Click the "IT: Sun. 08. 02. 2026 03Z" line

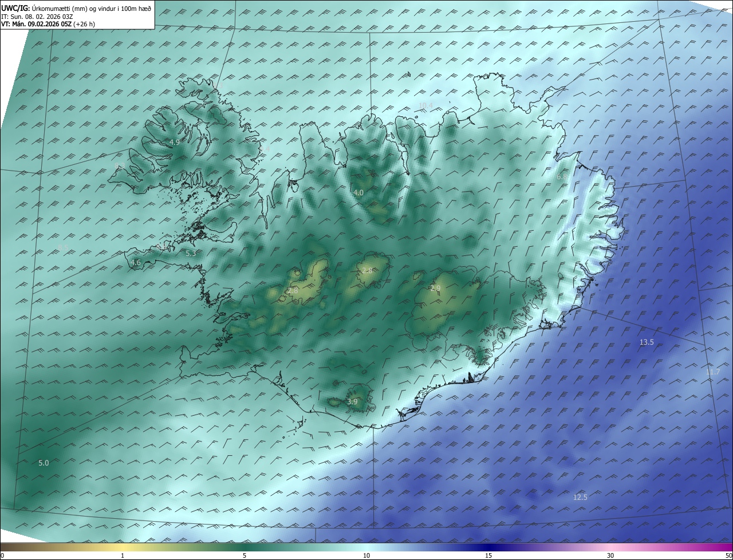(x=37, y=17)
